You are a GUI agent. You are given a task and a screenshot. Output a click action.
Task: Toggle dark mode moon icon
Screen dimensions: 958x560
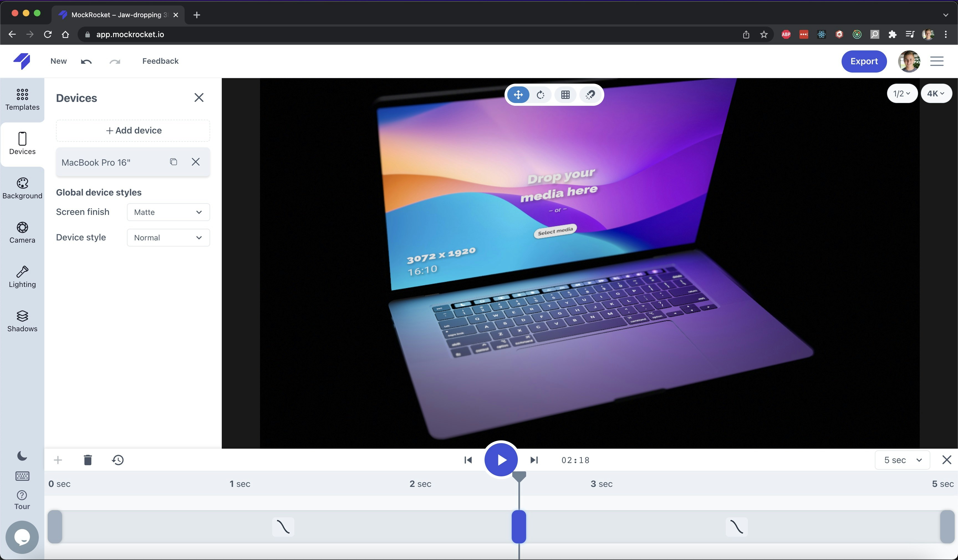pos(22,456)
